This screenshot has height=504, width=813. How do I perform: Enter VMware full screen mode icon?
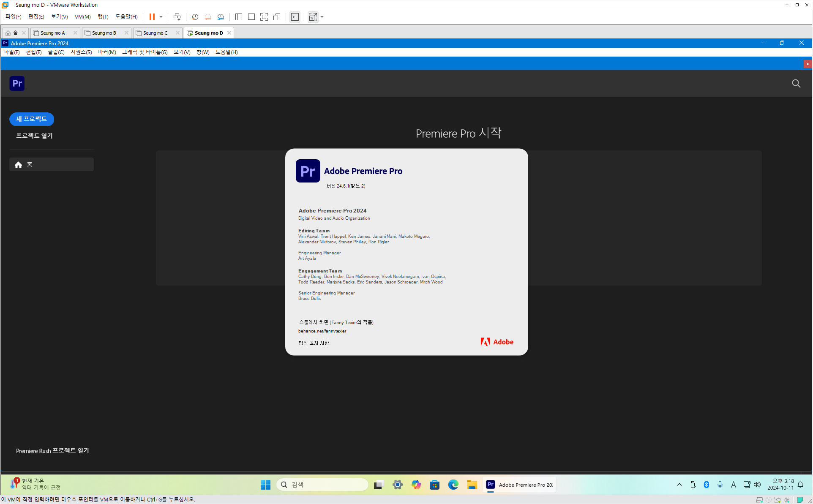tap(264, 17)
